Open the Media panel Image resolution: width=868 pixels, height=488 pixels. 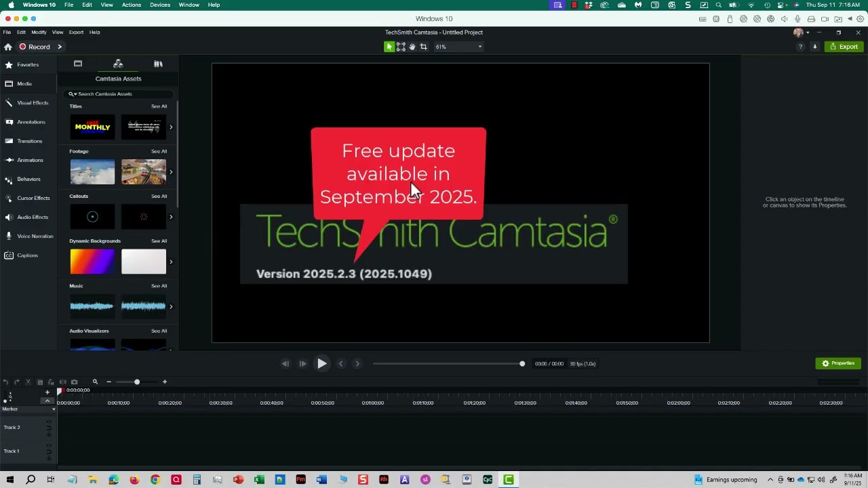[28, 83]
